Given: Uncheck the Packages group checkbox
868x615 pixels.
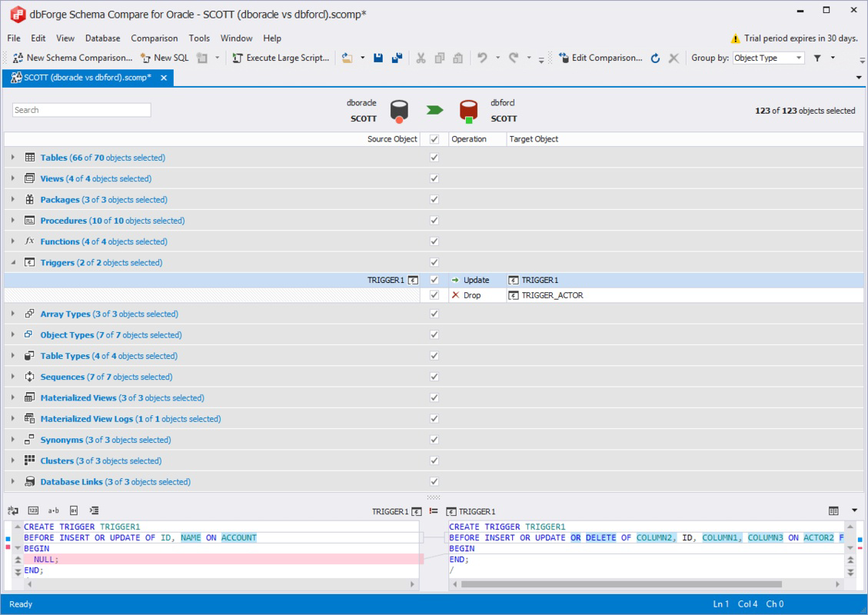Looking at the screenshot, I should 434,199.
